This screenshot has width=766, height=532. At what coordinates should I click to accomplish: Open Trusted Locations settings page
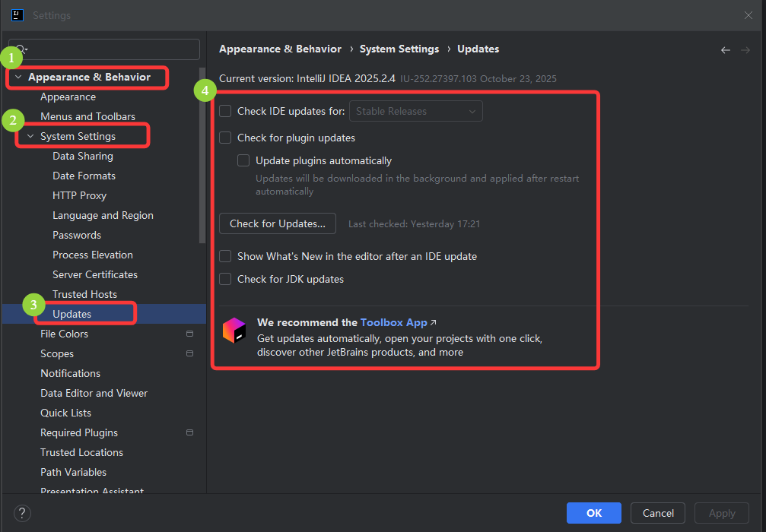coord(81,452)
